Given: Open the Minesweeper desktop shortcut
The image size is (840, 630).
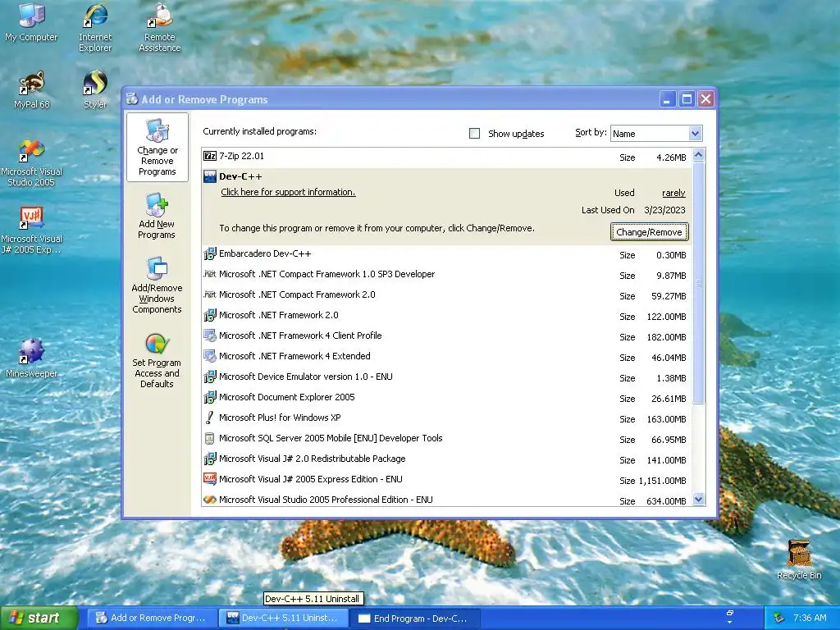Looking at the screenshot, I should pyautogui.click(x=32, y=358).
